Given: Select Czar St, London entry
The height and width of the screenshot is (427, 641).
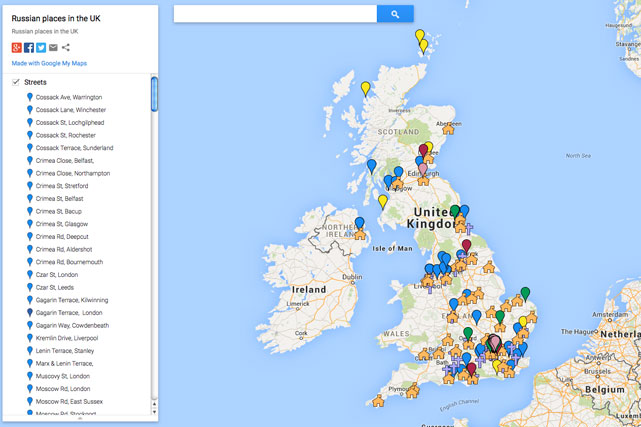Looking at the screenshot, I should tap(57, 275).
